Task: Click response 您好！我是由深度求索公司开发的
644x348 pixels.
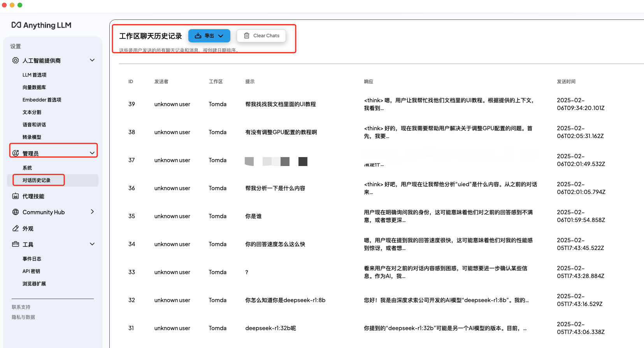Action: pos(446,300)
